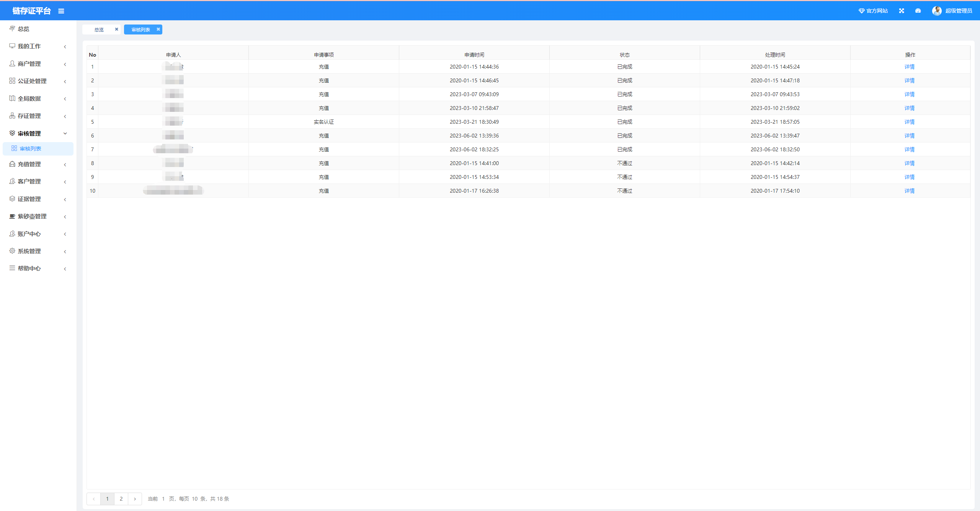The width and height of the screenshot is (980, 511).
Task: Open the dashboard gauge icon in header
Action: [x=918, y=11]
